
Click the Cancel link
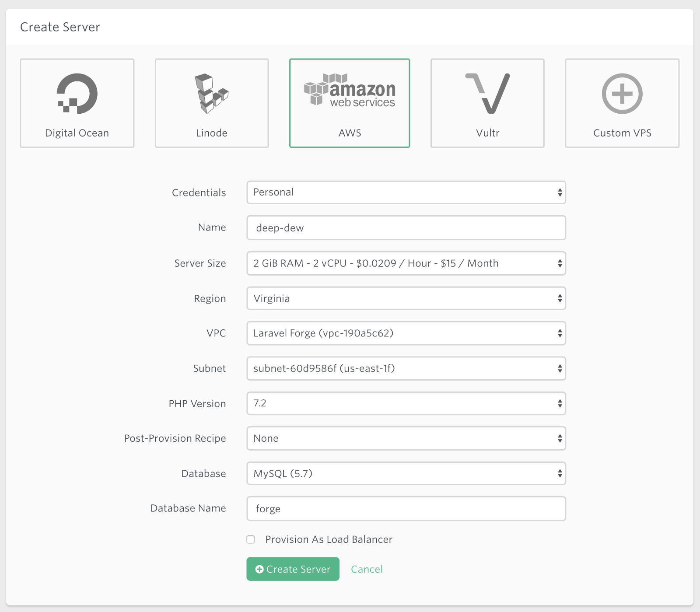pyautogui.click(x=367, y=569)
